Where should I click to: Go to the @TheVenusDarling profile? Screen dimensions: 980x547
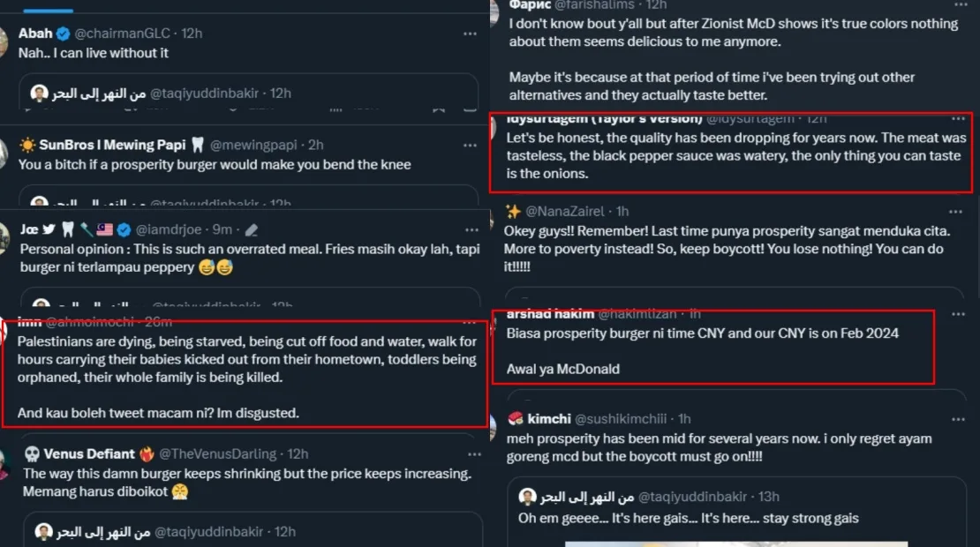[216, 454]
